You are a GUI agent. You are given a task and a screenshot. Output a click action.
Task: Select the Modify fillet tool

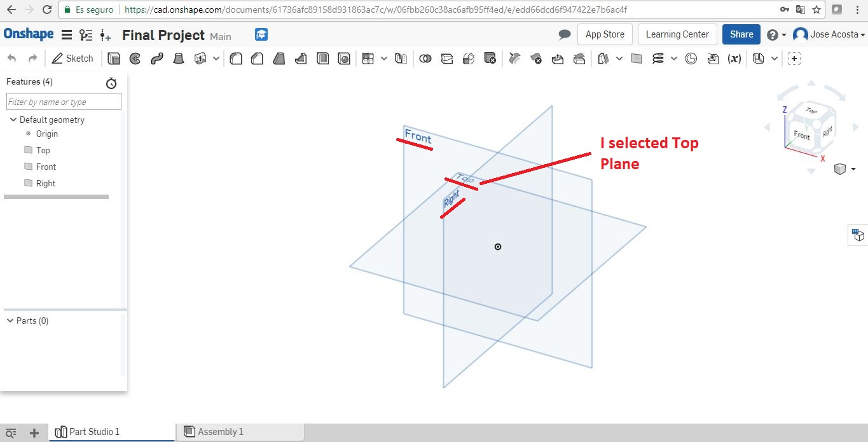[x=515, y=59]
